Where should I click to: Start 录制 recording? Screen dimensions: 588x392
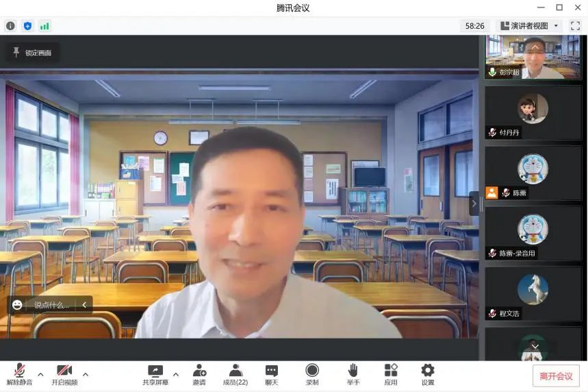312,374
